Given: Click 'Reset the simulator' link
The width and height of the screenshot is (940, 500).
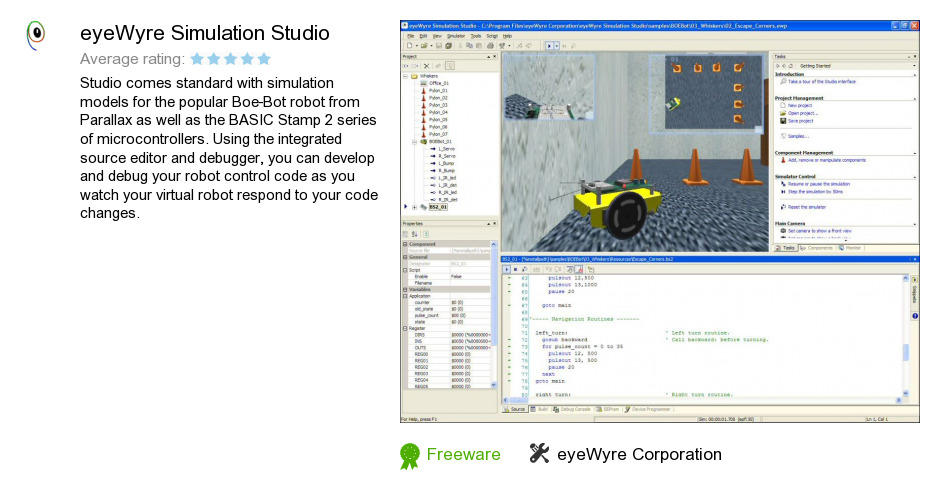Looking at the screenshot, I should click(x=807, y=207).
